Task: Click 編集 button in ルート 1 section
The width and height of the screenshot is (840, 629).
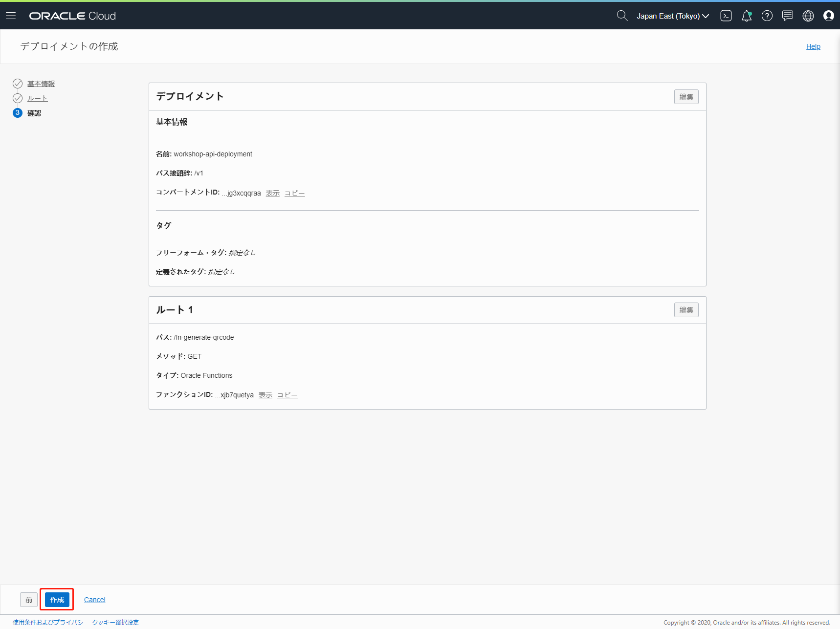Action: (x=686, y=310)
